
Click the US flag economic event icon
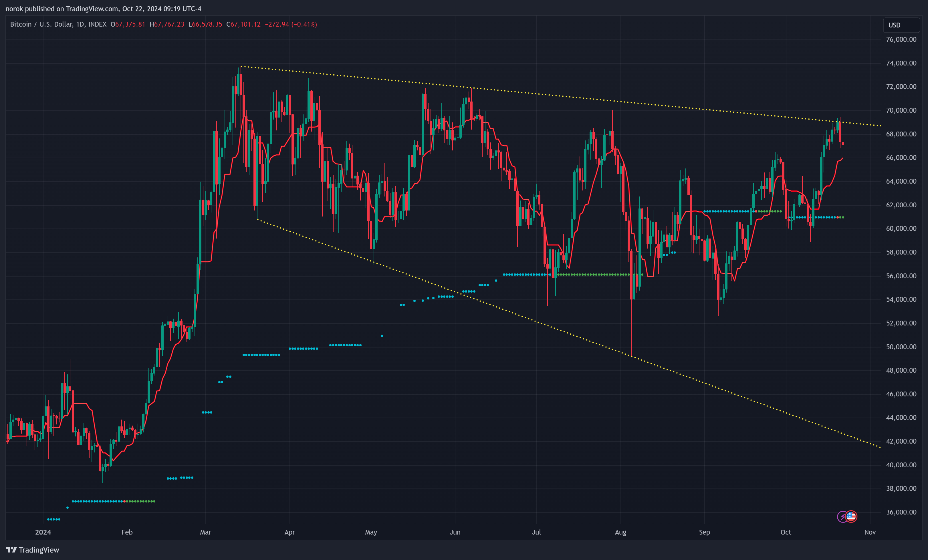point(851,516)
